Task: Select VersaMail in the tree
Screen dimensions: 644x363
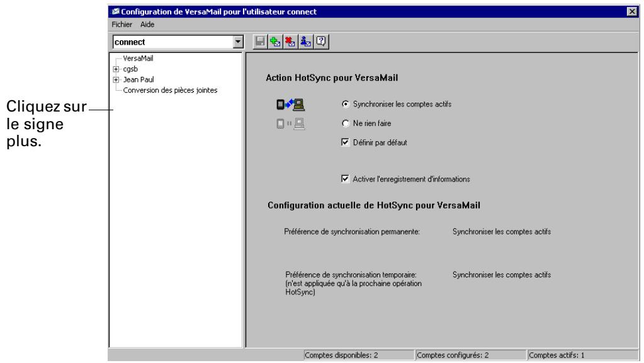Action: tap(138, 59)
